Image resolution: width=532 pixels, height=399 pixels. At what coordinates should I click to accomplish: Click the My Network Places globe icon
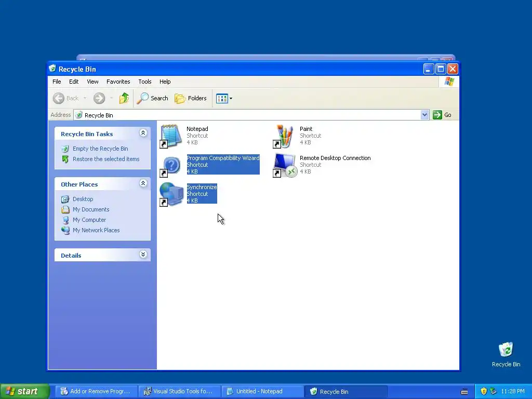[65, 230]
